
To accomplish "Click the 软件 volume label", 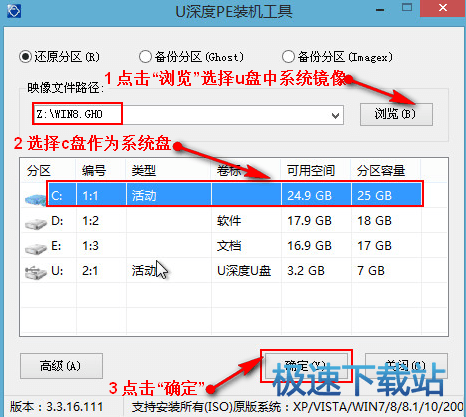I will 229,221.
